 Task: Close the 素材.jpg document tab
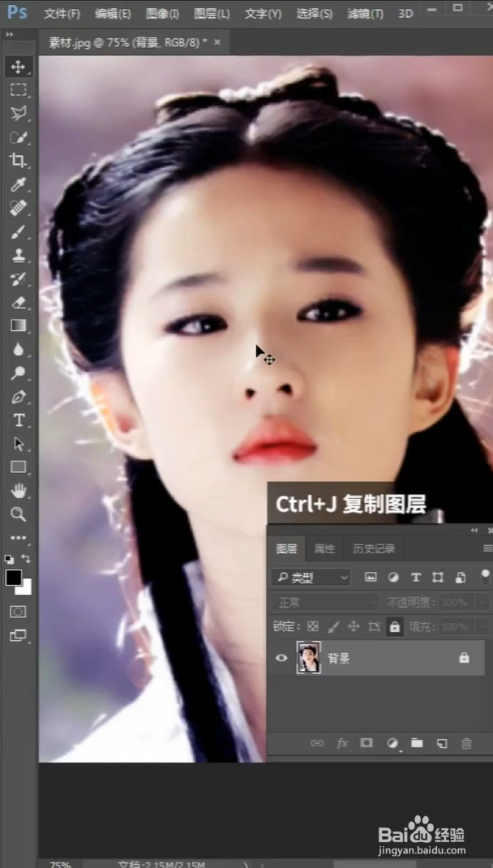(217, 42)
